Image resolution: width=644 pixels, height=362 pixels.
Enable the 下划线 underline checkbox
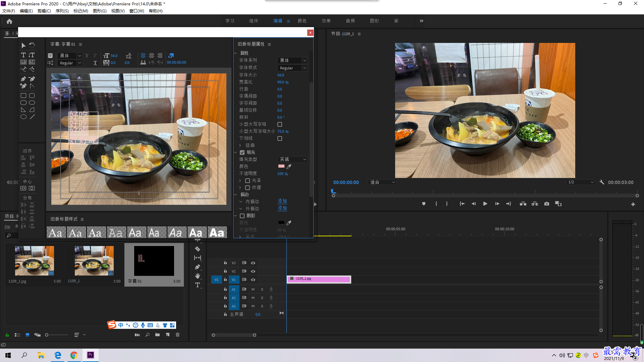pos(280,138)
